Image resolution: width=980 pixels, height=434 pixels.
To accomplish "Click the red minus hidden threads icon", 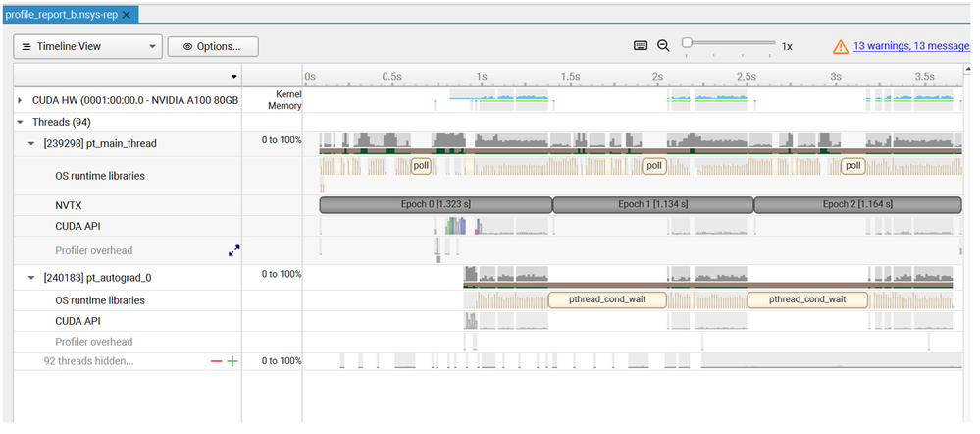I will pos(216,361).
